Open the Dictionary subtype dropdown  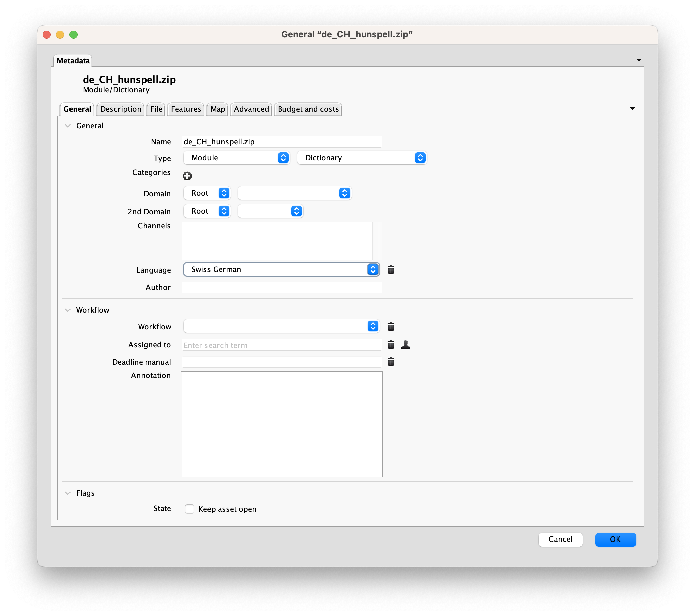click(x=362, y=158)
